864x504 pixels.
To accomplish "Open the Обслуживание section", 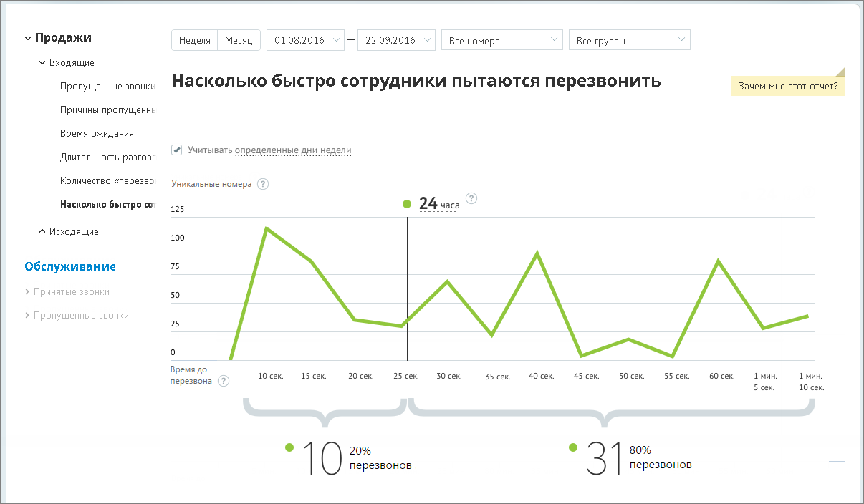I will coord(70,266).
